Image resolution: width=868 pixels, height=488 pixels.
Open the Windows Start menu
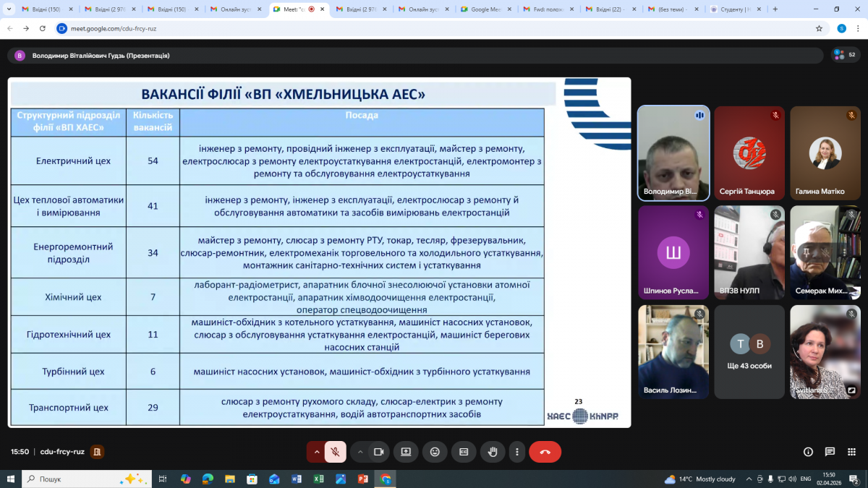[x=10, y=479]
